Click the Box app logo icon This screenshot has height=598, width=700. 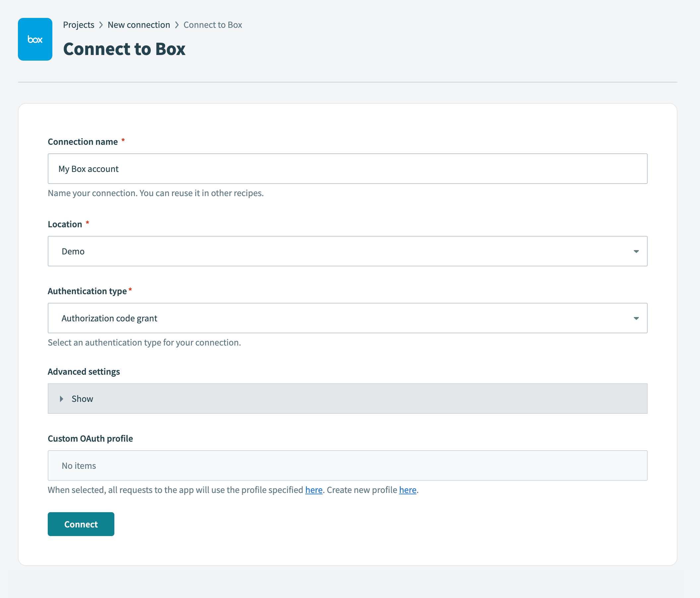coord(35,39)
